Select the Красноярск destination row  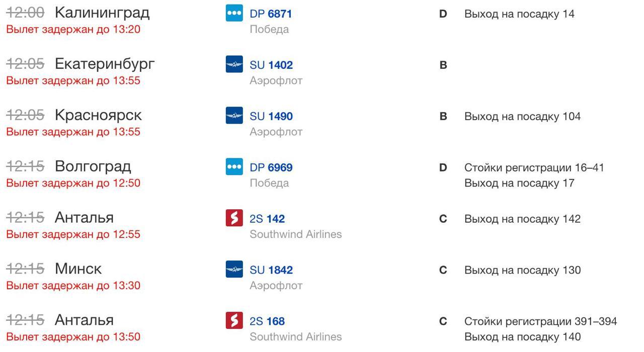pos(322,123)
